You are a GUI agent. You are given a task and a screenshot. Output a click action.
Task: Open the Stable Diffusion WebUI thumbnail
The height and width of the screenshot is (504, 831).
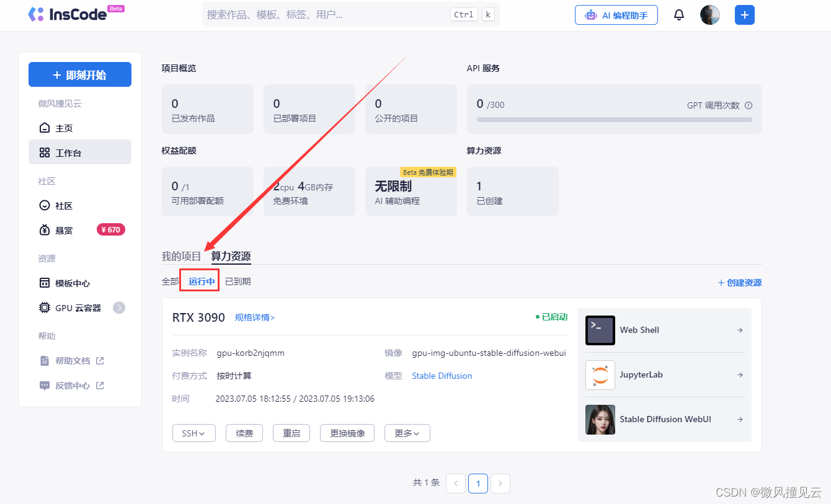tap(600, 420)
